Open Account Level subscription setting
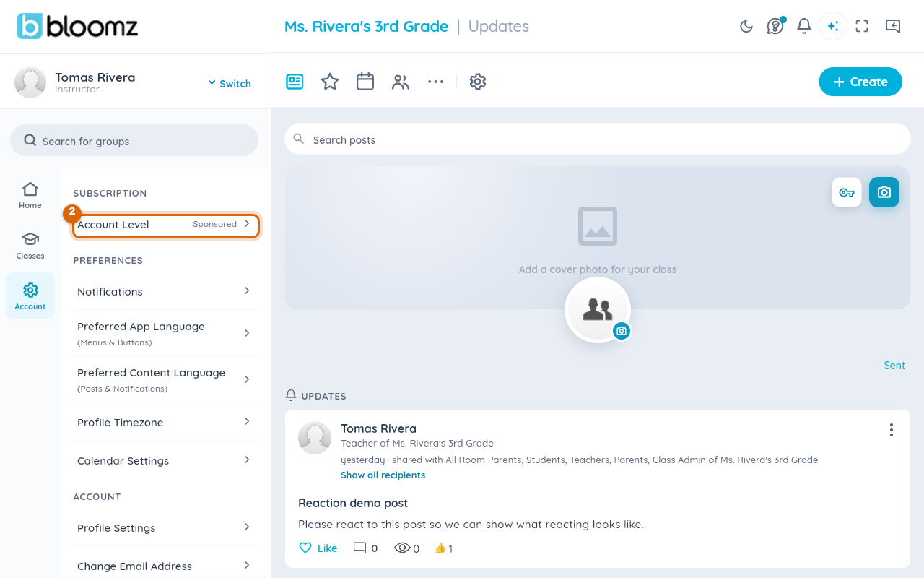924x578 pixels. [166, 225]
